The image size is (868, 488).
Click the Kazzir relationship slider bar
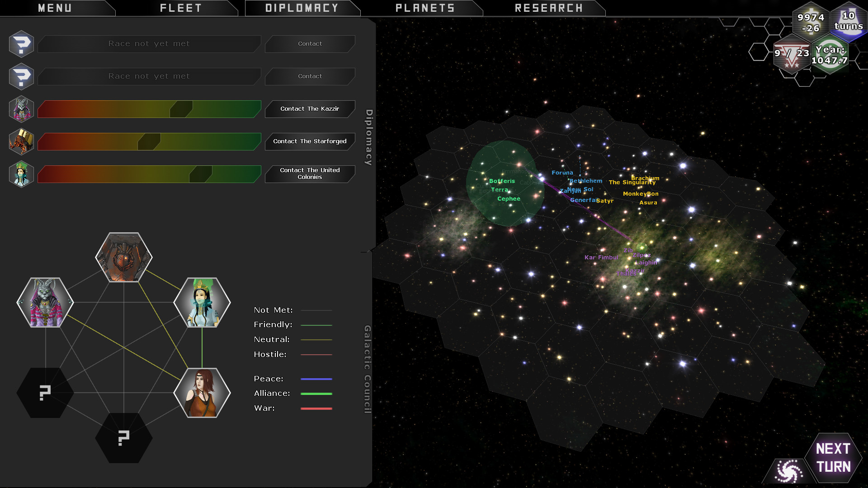(x=149, y=108)
